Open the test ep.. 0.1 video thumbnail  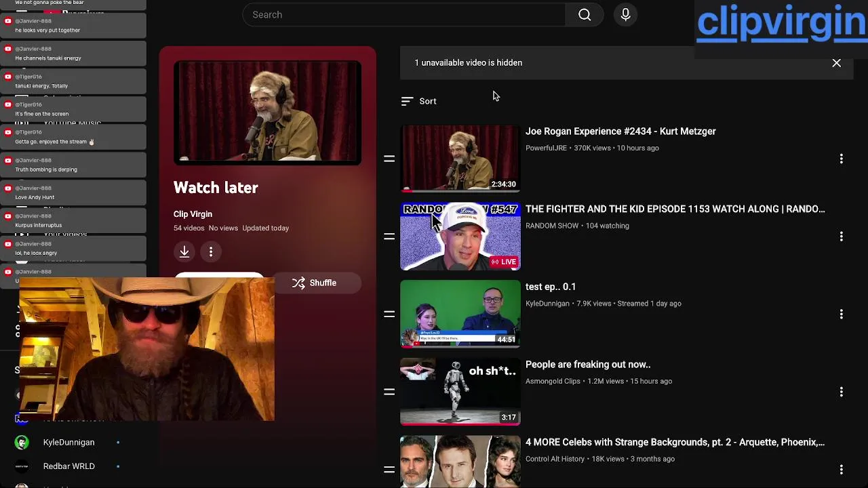460,314
